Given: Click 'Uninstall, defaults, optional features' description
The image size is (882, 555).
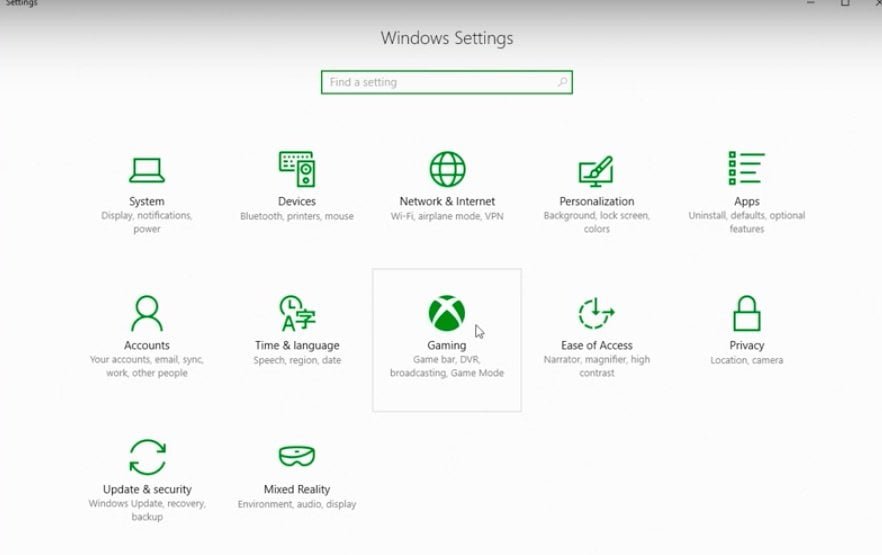Looking at the screenshot, I should click(x=746, y=222).
